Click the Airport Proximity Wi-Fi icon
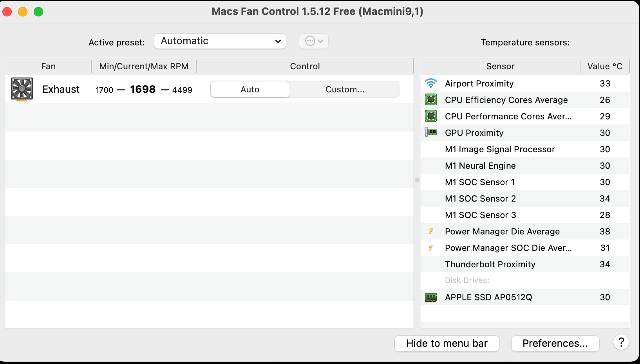Viewport: 640px width, 364px height. [x=431, y=83]
